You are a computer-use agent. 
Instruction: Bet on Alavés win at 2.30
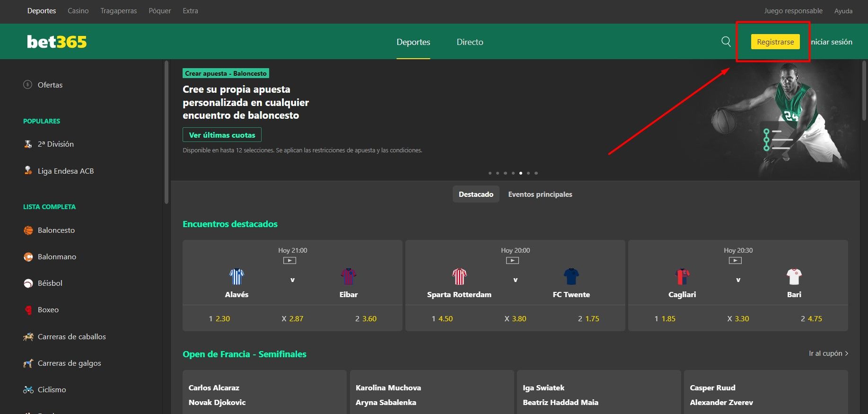pyautogui.click(x=219, y=318)
